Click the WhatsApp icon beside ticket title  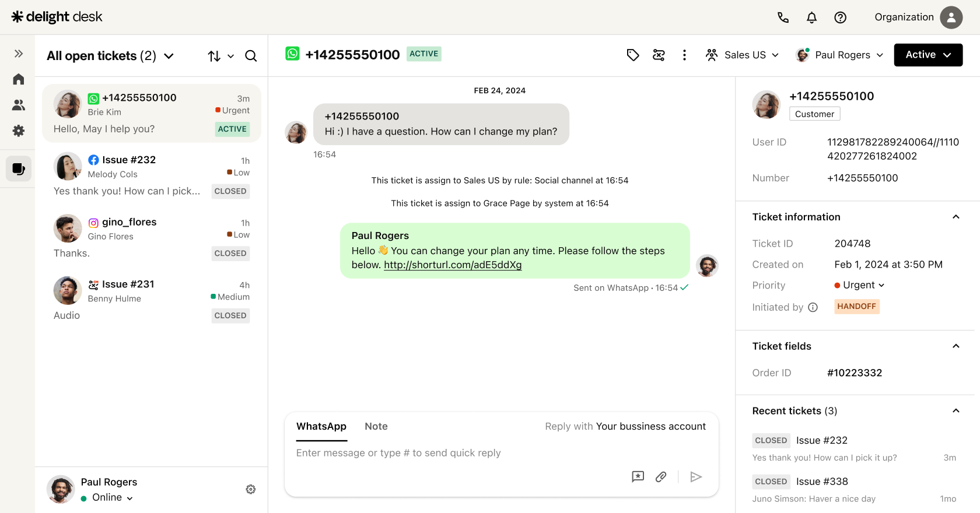tap(292, 54)
